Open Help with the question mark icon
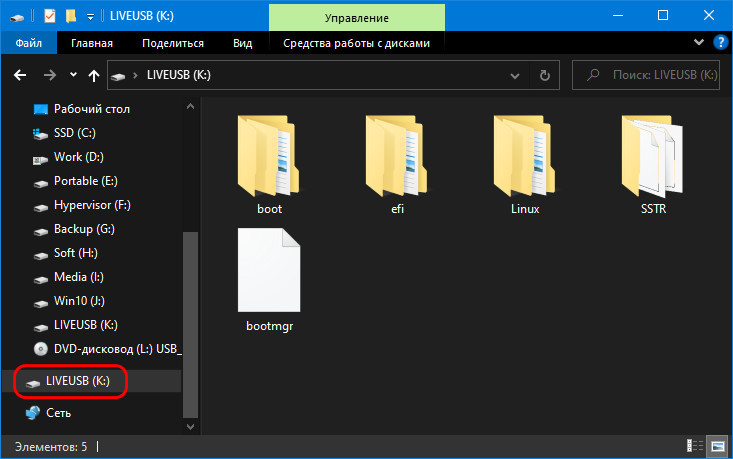This screenshot has width=733, height=459. coord(720,43)
